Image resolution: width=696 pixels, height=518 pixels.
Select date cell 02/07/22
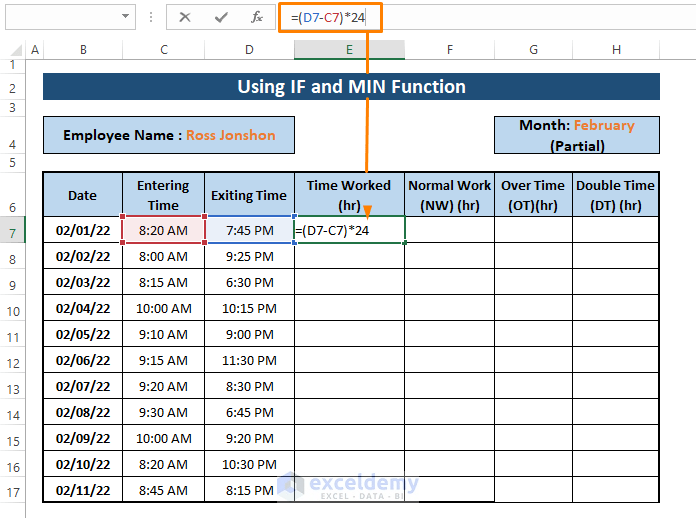click(x=83, y=386)
